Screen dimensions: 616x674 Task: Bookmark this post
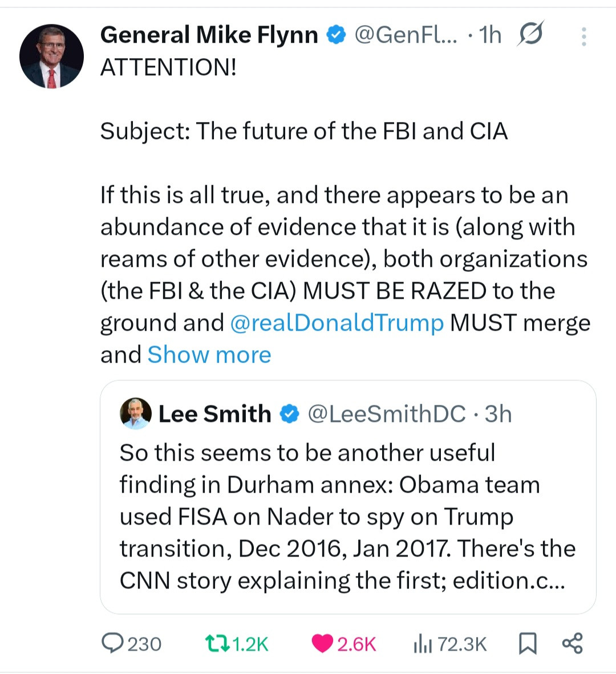[528, 643]
